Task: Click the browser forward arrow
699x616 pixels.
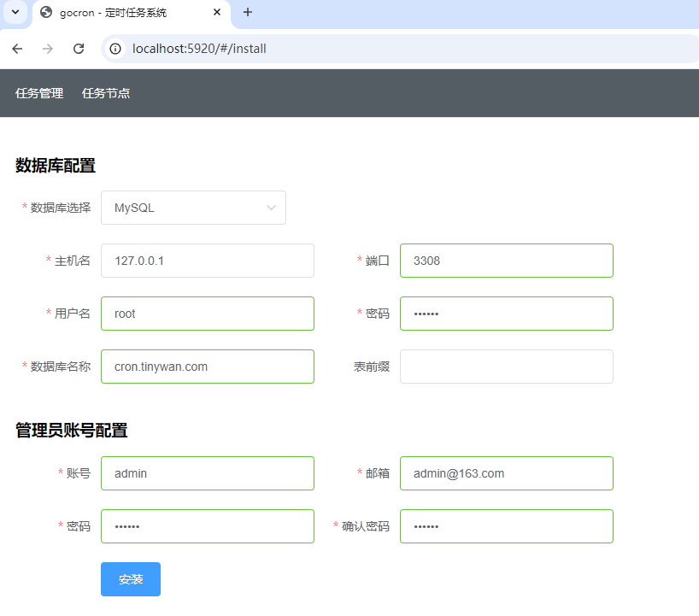Action: [x=48, y=49]
